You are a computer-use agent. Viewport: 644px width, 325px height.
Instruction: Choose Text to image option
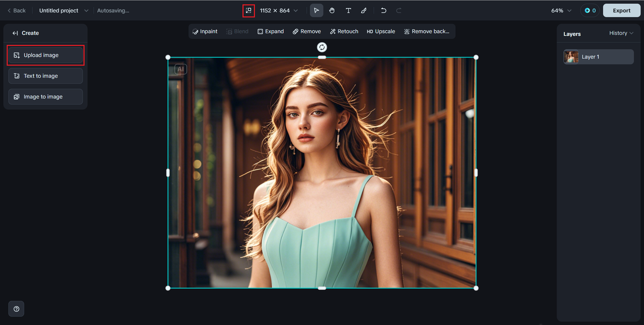(x=46, y=76)
